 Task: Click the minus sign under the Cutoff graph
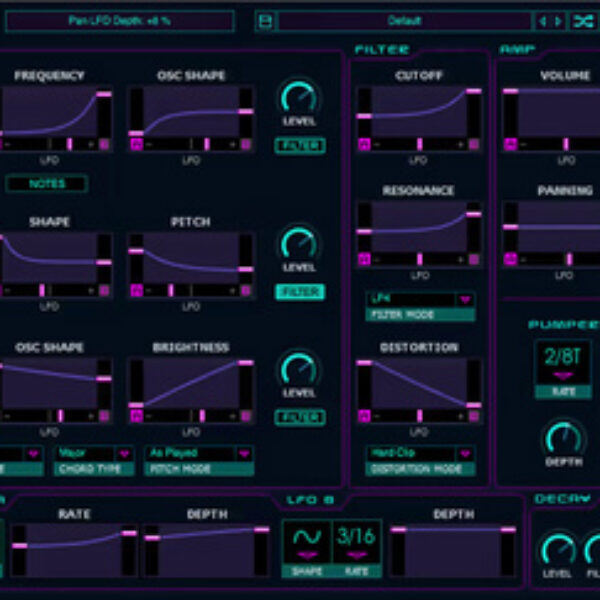tap(377, 144)
